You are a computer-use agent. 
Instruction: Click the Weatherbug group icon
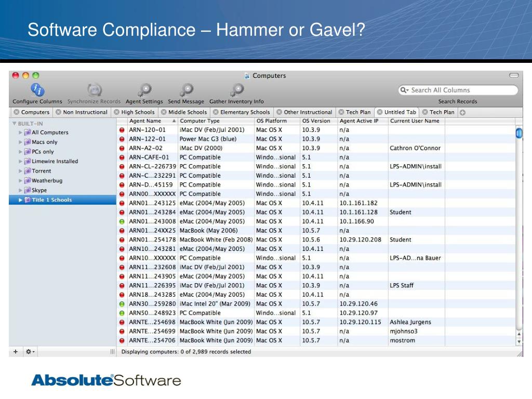(28, 180)
